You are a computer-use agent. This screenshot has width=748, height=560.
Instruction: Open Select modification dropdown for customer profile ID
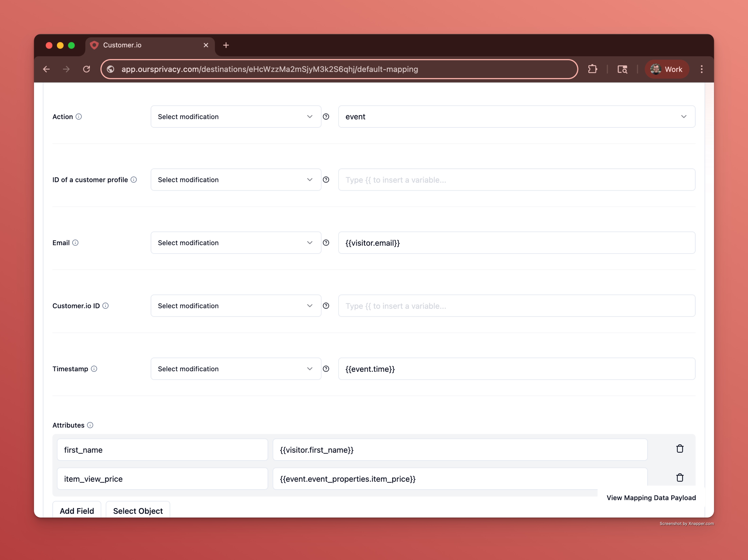coord(236,180)
